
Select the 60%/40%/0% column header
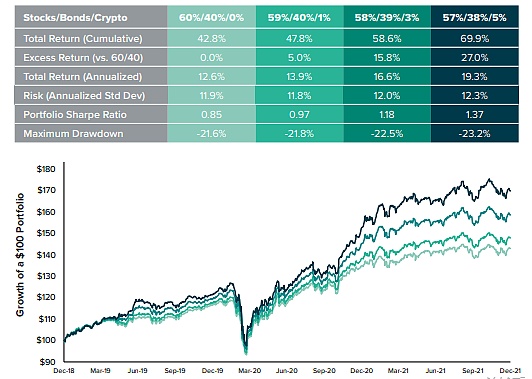[x=211, y=17]
